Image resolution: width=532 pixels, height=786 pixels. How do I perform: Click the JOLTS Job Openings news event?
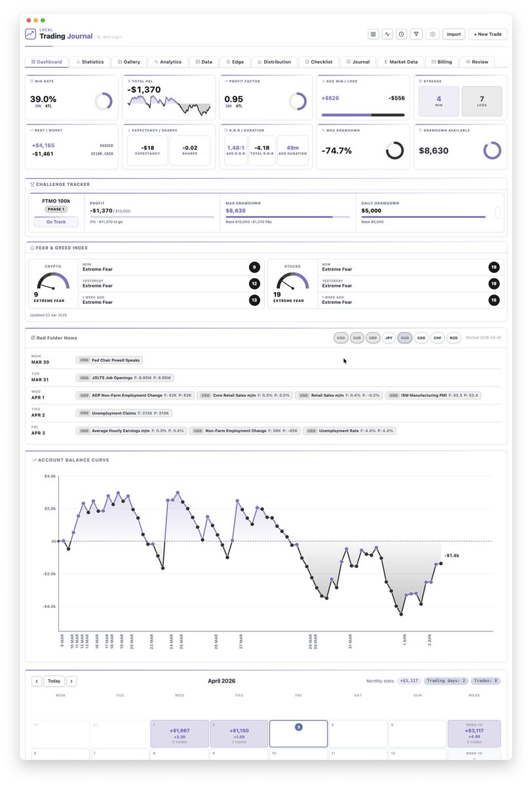[x=124, y=378]
